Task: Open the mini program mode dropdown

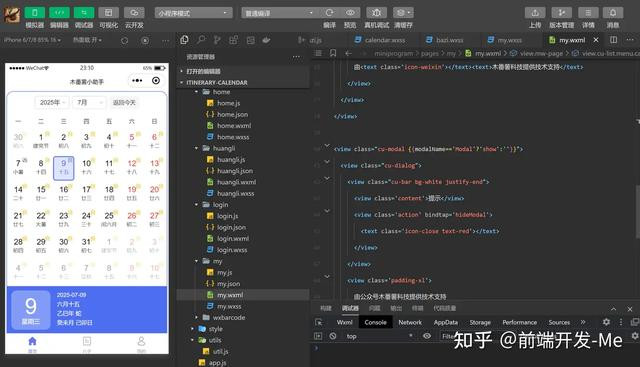Action: pyautogui.click(x=193, y=13)
